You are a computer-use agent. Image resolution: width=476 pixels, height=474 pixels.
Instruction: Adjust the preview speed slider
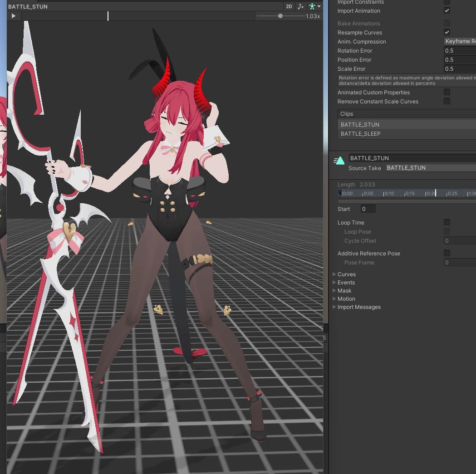[x=280, y=16]
